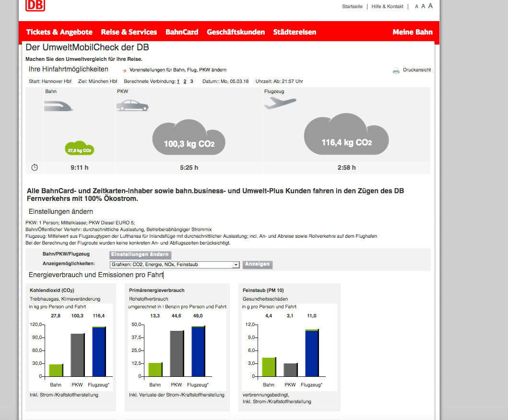508x420 pixels.
Task: Click Voreinstellungen für Bahn, Flug, PKW ändern
Action: click(x=178, y=70)
